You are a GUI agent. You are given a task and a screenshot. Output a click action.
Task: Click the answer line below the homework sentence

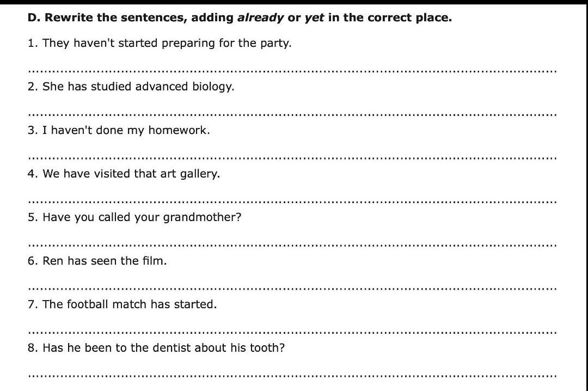pyautogui.click(x=292, y=158)
